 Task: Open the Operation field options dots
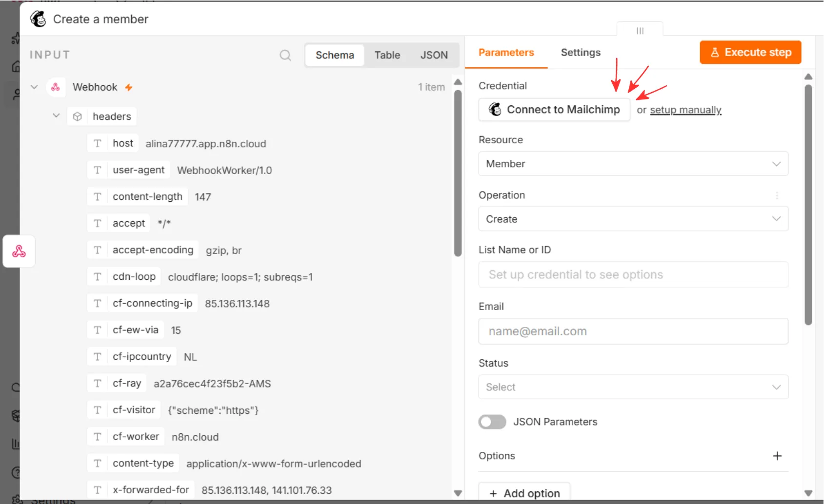[777, 195]
